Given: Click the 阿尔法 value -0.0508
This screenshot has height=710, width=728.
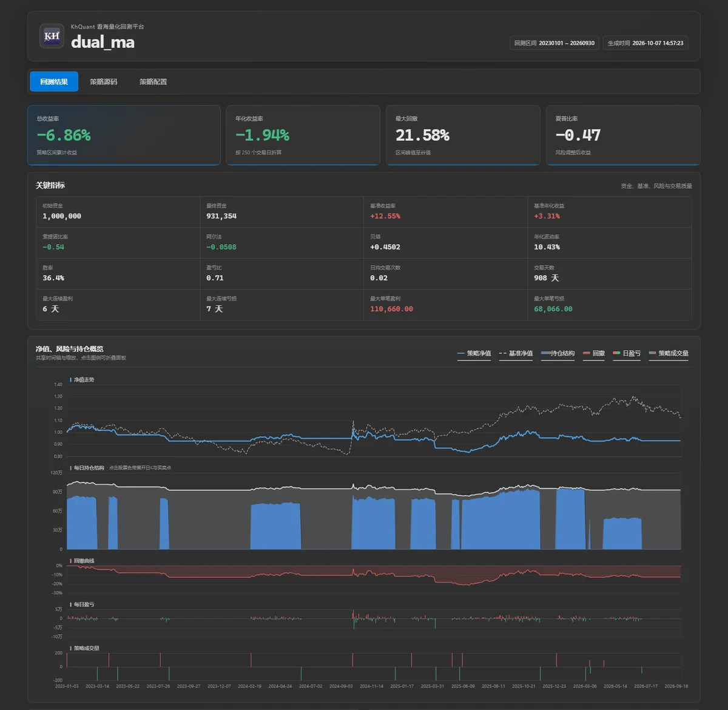Looking at the screenshot, I should (x=221, y=247).
